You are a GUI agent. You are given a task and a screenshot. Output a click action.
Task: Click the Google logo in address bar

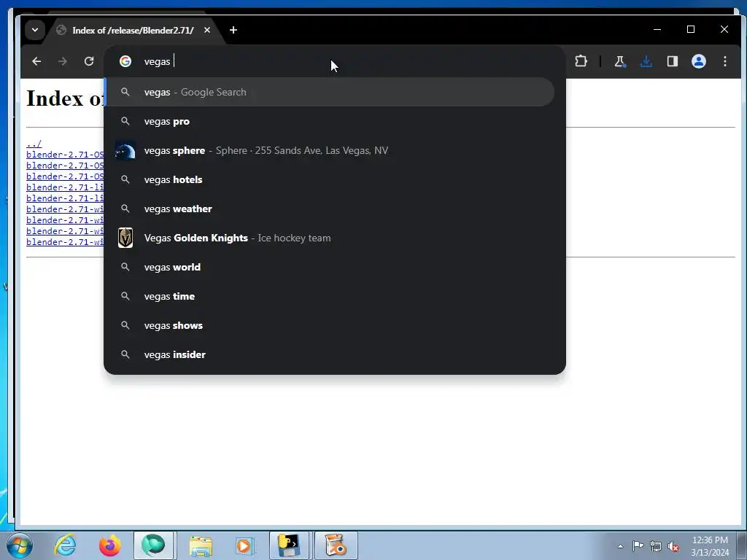[125, 61]
